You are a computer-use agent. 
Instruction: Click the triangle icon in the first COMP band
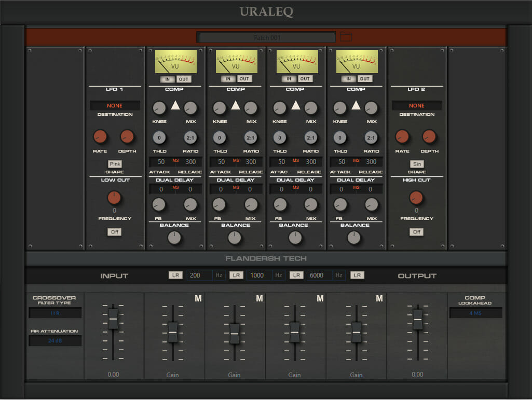coord(175,105)
